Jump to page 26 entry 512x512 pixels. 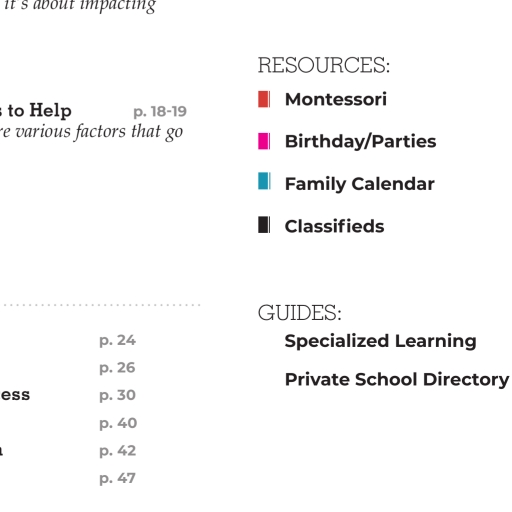(117, 368)
